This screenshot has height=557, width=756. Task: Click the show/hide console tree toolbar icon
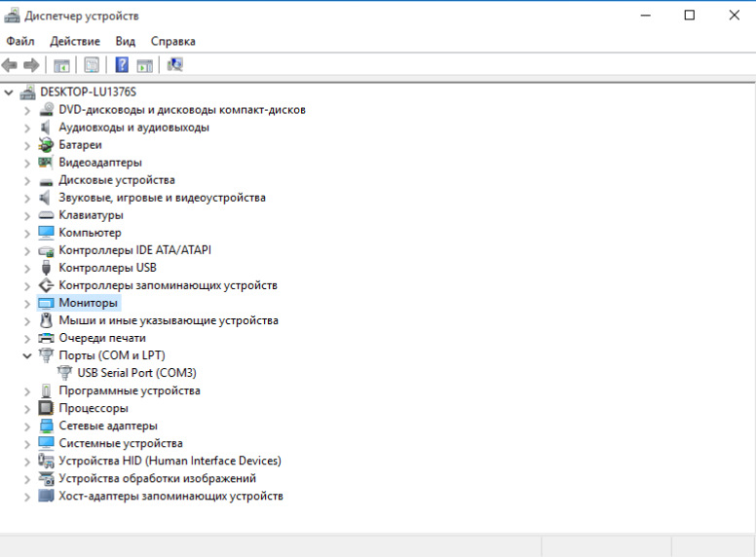(61, 65)
